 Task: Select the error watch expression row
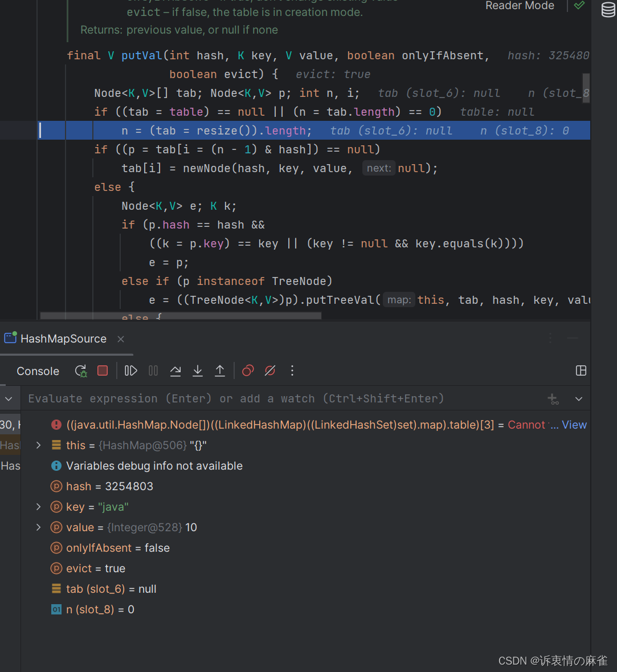pos(305,425)
